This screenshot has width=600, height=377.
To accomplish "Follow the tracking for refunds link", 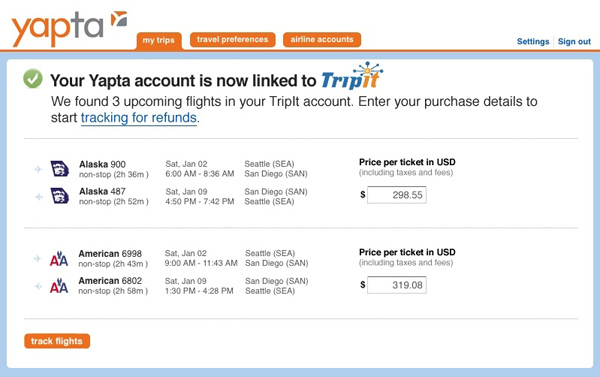I will (139, 118).
